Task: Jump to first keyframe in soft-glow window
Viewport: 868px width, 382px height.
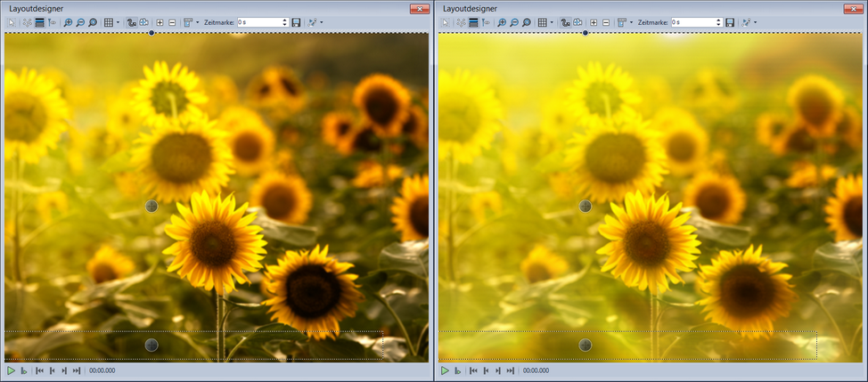Action: point(473,370)
